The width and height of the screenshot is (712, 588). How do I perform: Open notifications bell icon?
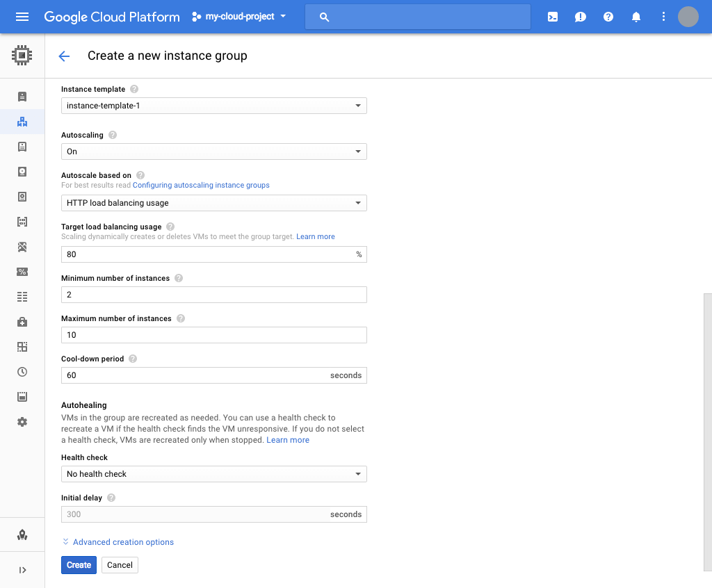click(636, 17)
